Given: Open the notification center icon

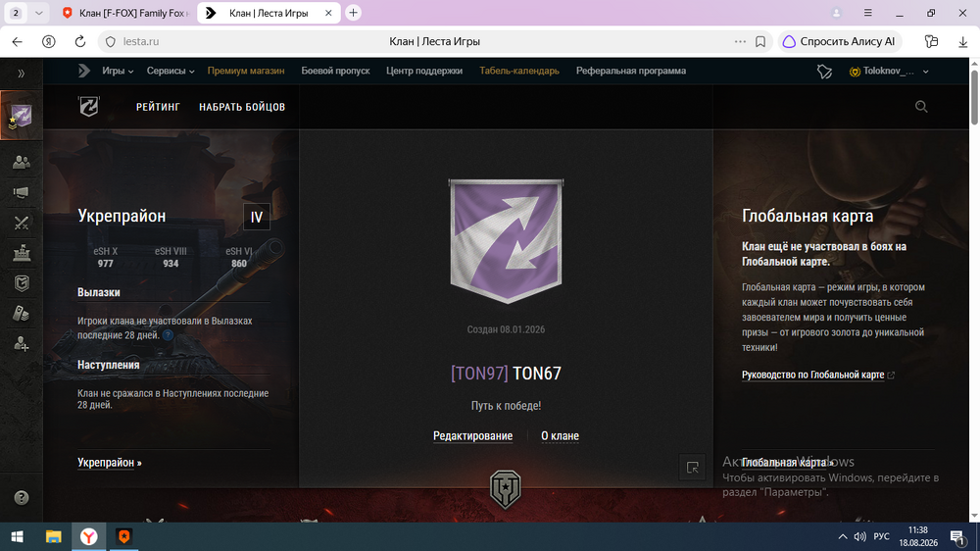Looking at the screenshot, I should coord(956,536).
